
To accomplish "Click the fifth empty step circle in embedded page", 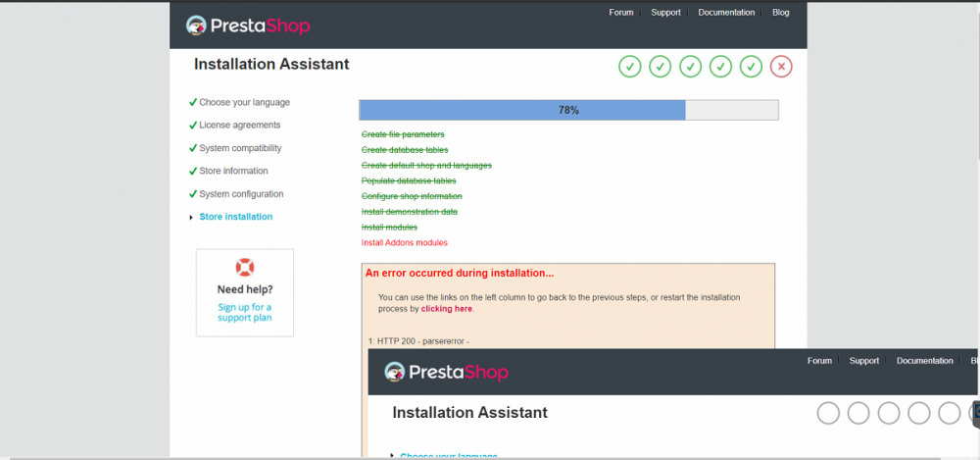I will pyautogui.click(x=950, y=413).
